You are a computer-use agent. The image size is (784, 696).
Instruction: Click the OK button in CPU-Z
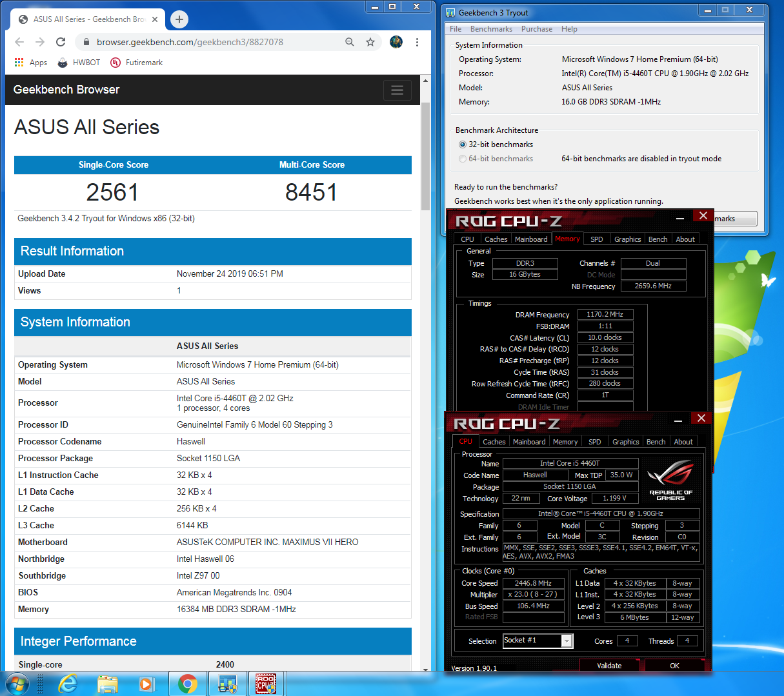[x=674, y=665]
